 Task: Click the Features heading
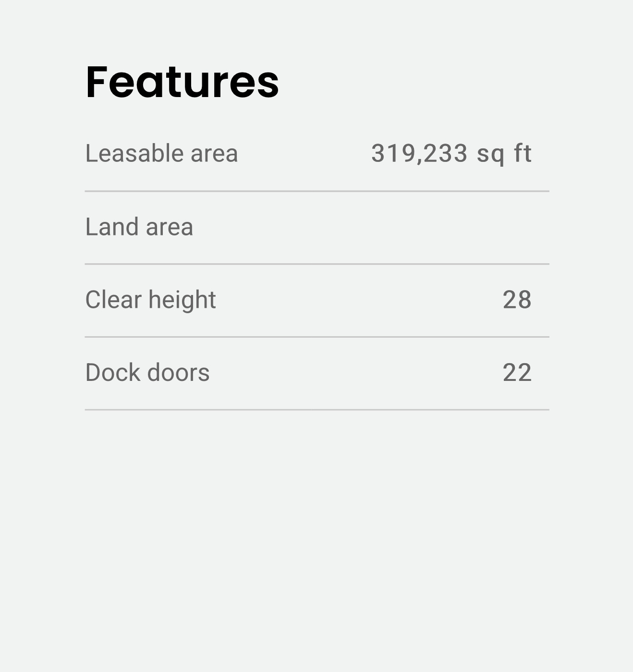tap(182, 82)
